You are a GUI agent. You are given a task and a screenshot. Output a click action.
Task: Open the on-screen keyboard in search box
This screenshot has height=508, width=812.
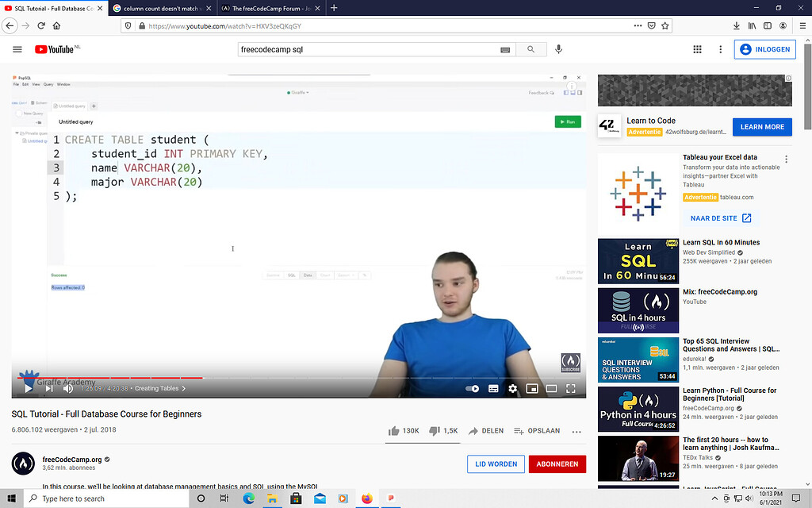point(505,50)
